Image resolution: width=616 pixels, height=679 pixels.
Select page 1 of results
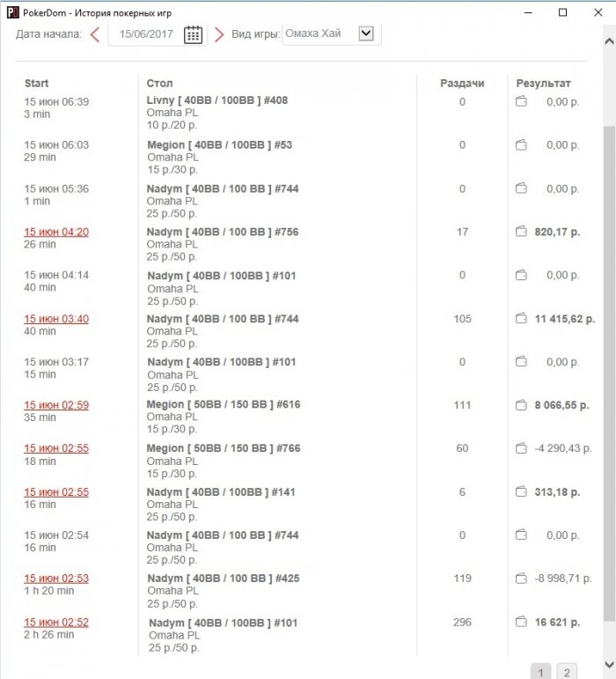(540, 672)
